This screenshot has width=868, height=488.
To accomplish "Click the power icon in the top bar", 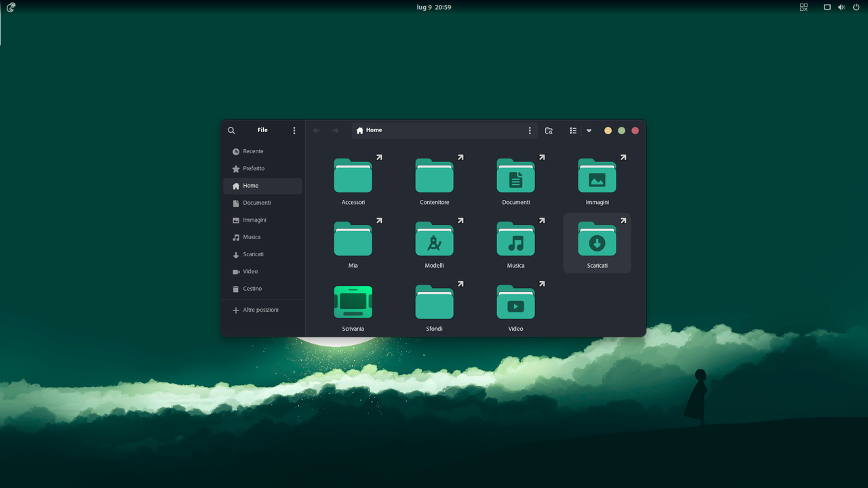I will click(x=856, y=7).
